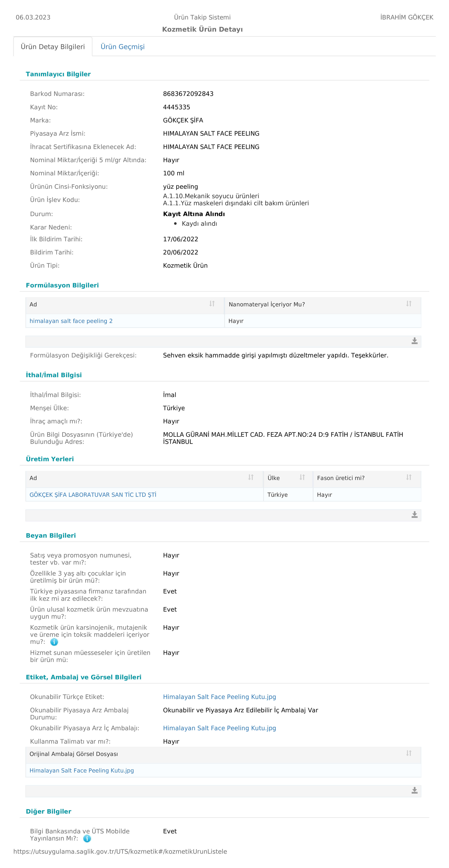Click the Kaydı alındı decision reason
449x868 pixels.
click(199, 224)
